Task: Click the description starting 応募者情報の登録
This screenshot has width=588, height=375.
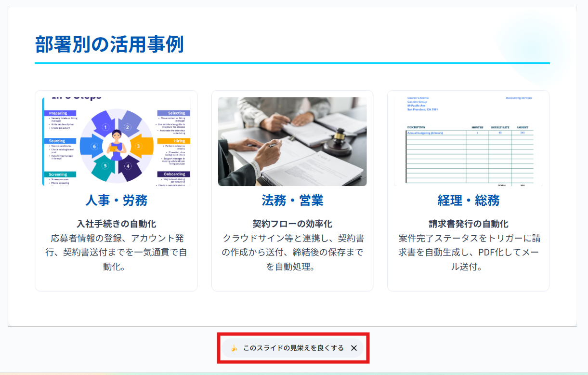Action: (117, 253)
